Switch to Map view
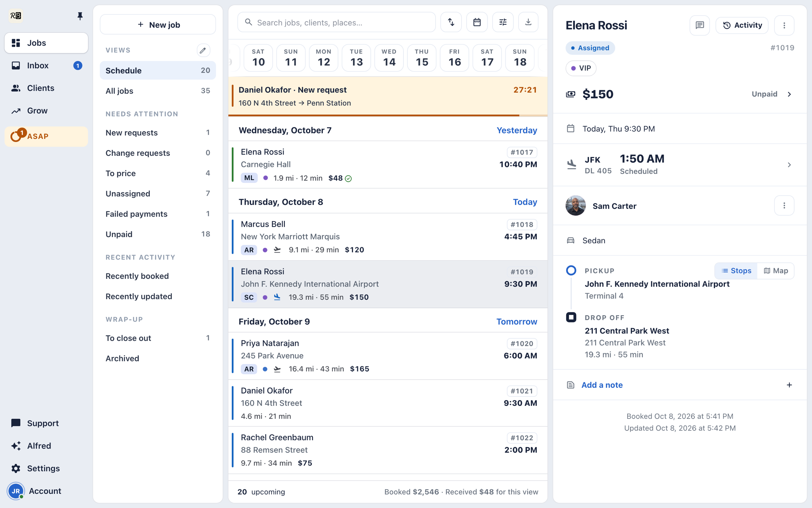Screen dimensions: 812x508 pyautogui.click(x=776, y=271)
